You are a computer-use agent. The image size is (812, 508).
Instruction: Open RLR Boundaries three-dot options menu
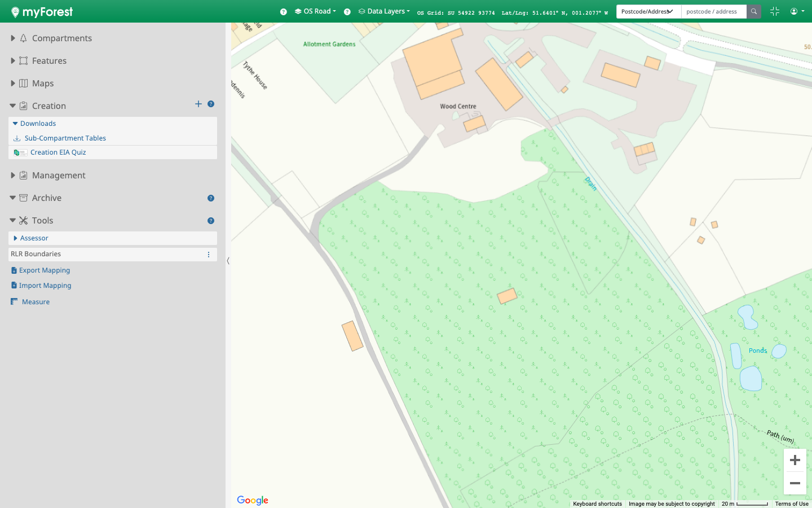pyautogui.click(x=209, y=255)
